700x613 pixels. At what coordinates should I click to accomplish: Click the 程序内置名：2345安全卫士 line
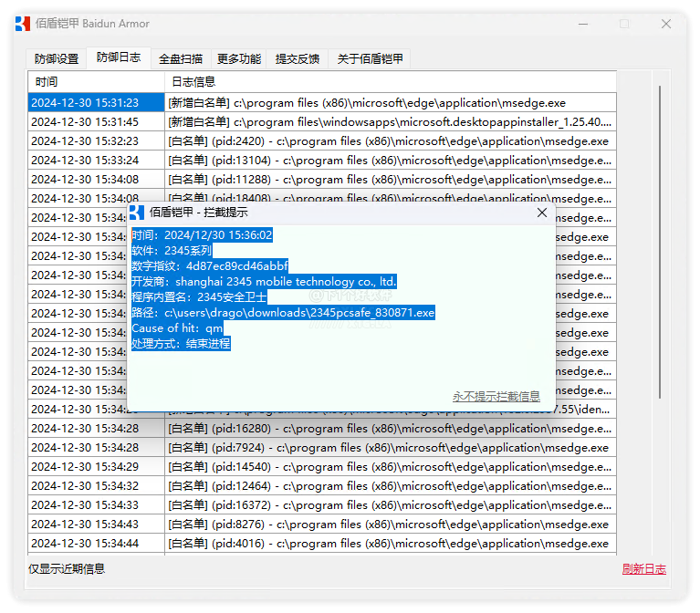pos(199,297)
